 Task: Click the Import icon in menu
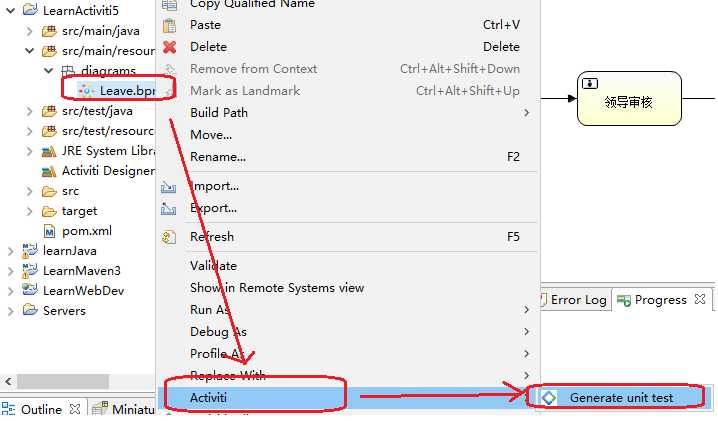click(x=169, y=186)
